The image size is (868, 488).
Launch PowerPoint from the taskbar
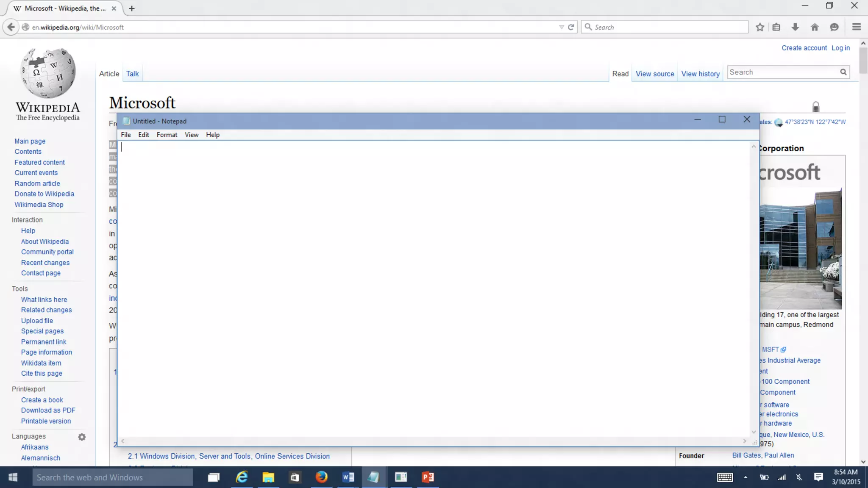pos(428,477)
